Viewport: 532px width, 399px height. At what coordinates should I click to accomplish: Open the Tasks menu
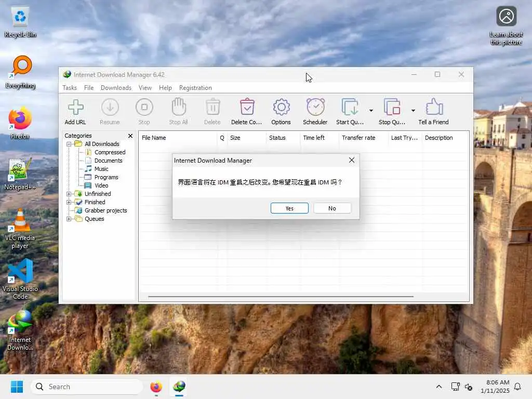click(x=70, y=88)
